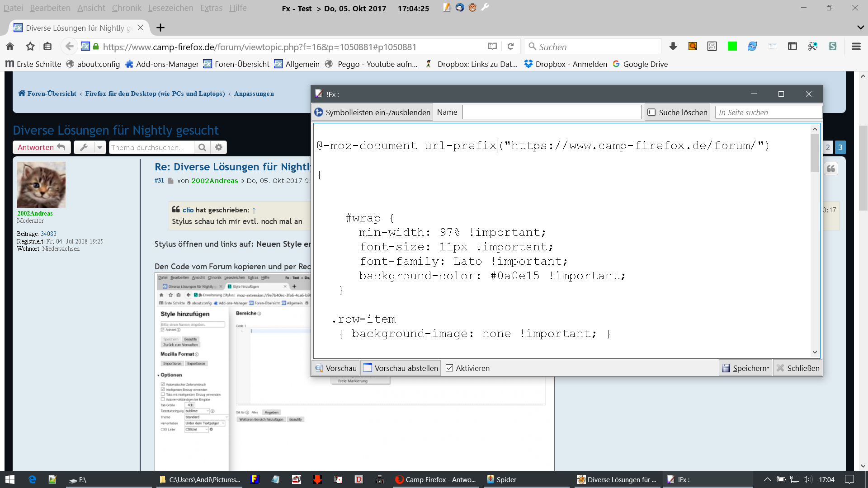The width and height of the screenshot is (868, 488).
Task: Open the Extras menu
Action: click(x=211, y=8)
